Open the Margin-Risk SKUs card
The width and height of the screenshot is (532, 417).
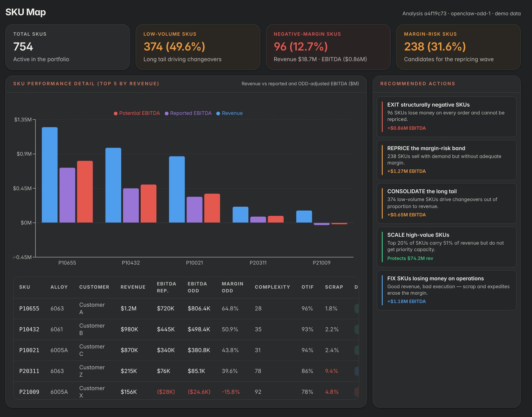pyautogui.click(x=459, y=47)
